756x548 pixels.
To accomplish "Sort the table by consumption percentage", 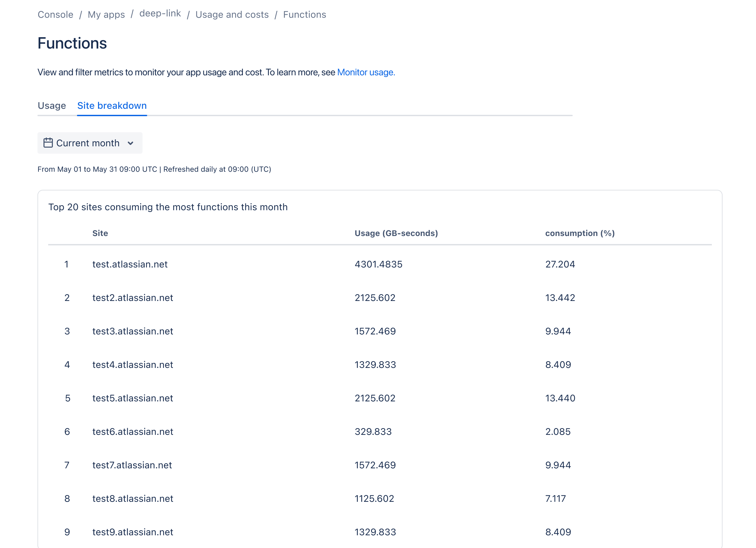I will (x=580, y=233).
